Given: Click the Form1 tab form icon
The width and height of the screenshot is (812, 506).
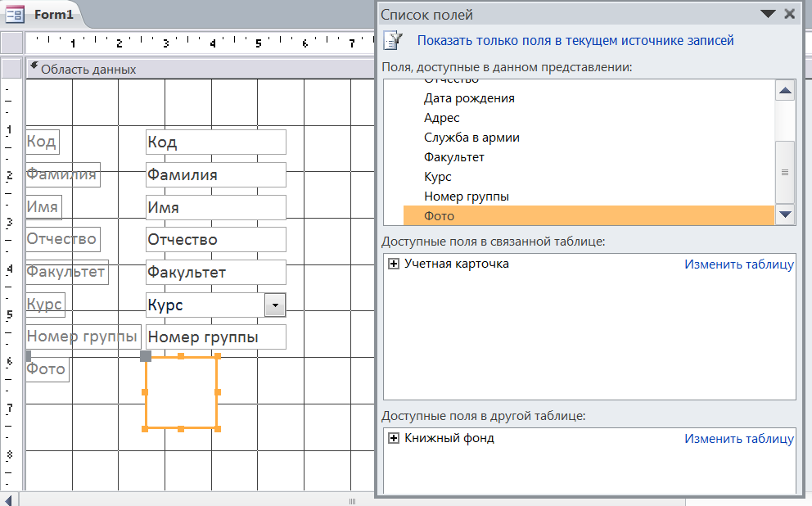Looking at the screenshot, I should pyautogui.click(x=15, y=14).
